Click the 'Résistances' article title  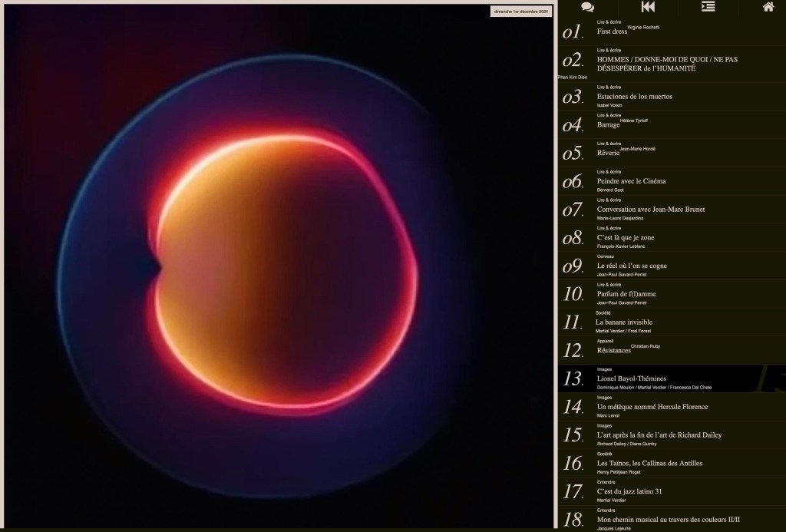pos(613,351)
